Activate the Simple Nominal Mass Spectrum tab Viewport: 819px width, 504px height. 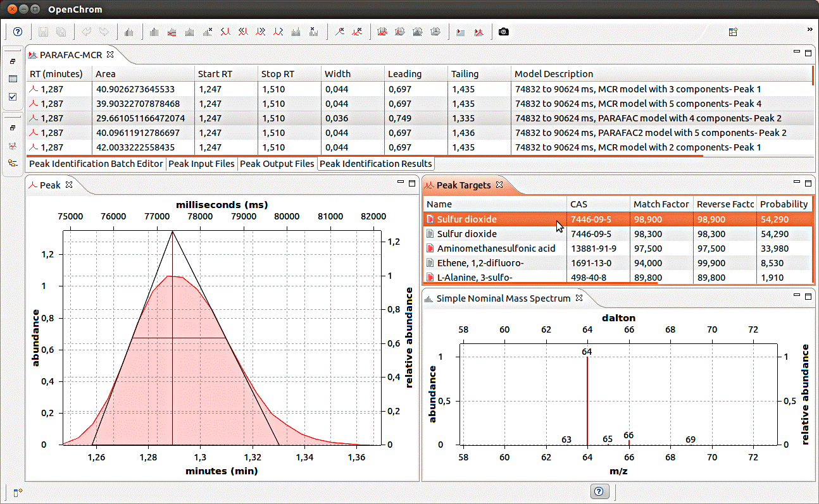[503, 298]
